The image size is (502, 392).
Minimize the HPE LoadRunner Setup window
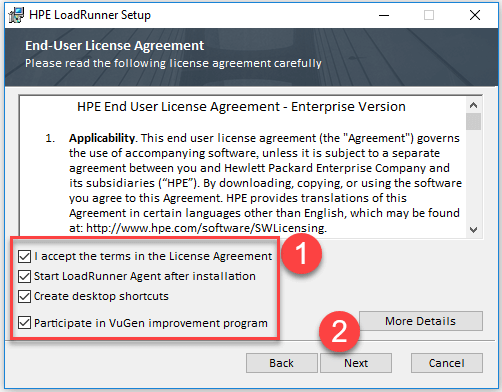384,15
